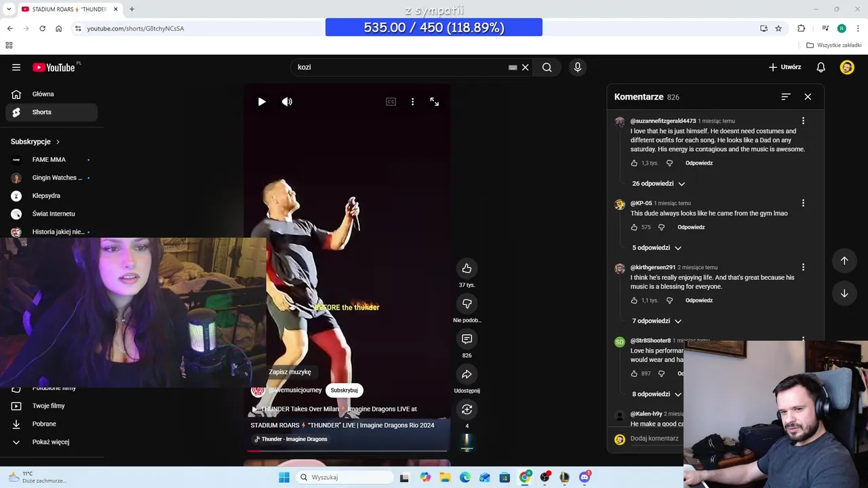Open options for the @kirthgersen291 comment

coord(804,268)
